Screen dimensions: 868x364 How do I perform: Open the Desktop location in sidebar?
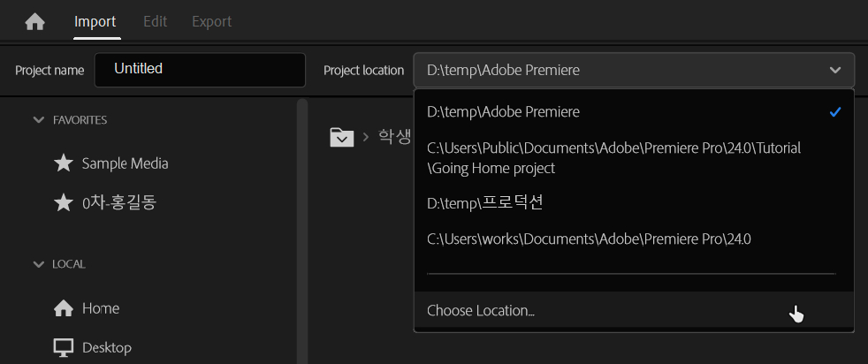pos(107,348)
